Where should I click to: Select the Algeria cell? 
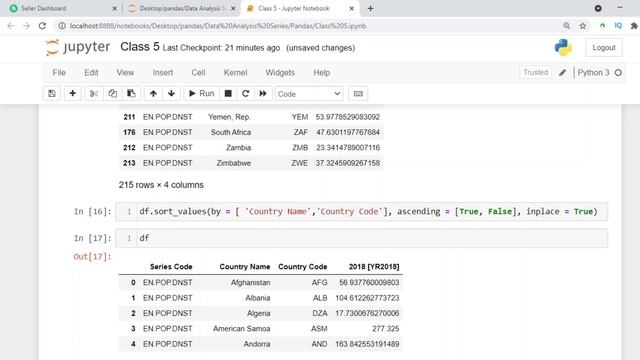click(258, 313)
